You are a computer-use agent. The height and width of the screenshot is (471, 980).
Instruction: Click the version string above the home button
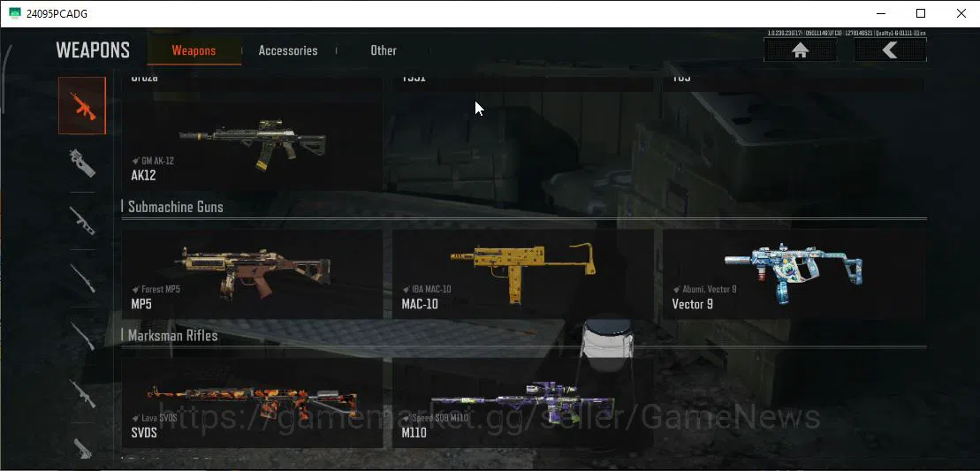pos(847,33)
